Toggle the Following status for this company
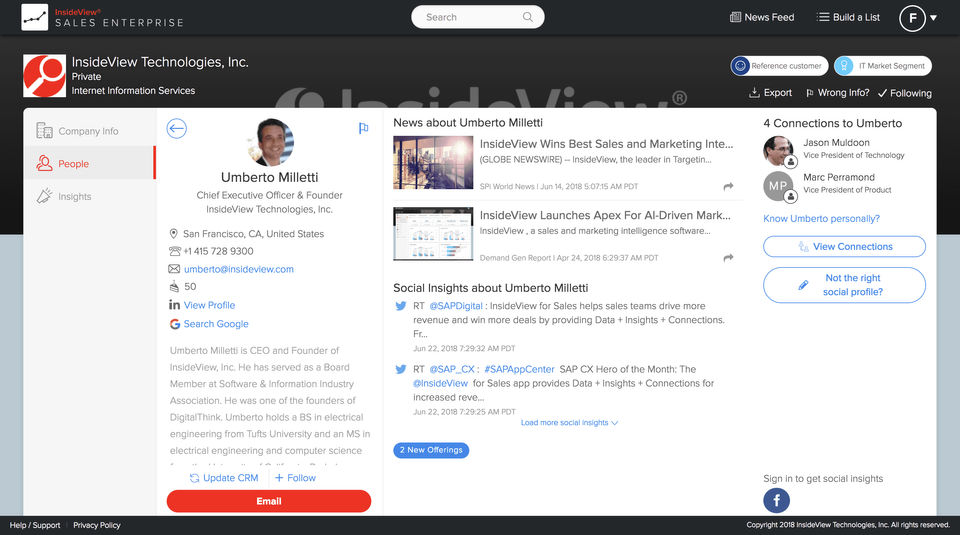This screenshot has height=535, width=960. tap(904, 93)
